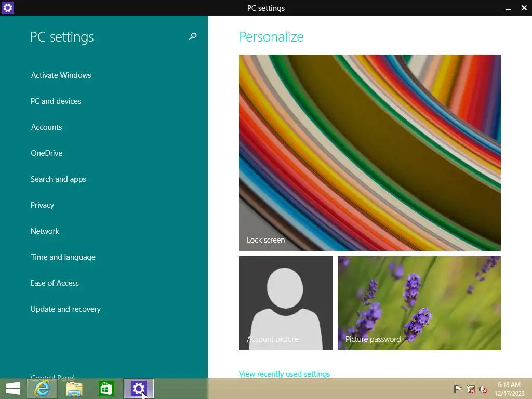Screen dimensions: 532x399
Task: Go to Ease of Access
Action: pos(55,283)
